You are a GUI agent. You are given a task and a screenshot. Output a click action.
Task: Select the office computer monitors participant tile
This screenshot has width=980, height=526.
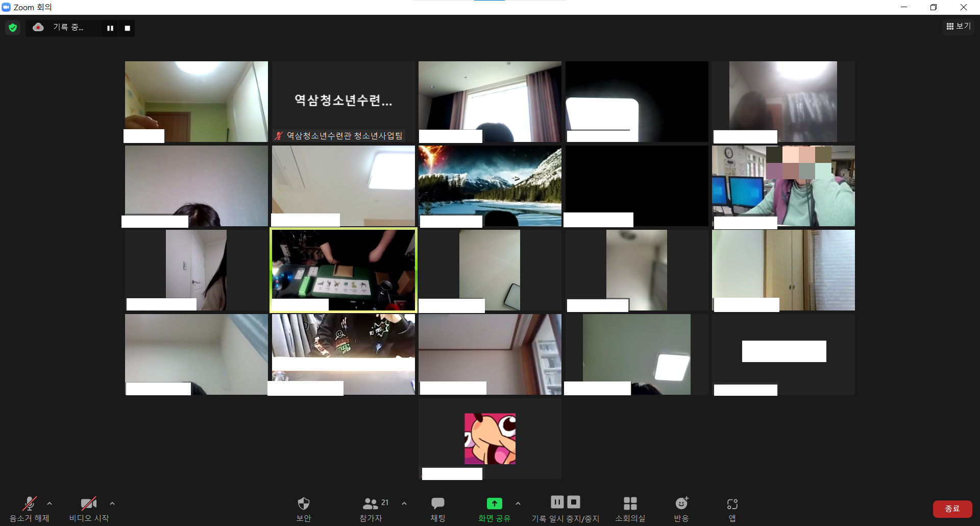point(783,186)
